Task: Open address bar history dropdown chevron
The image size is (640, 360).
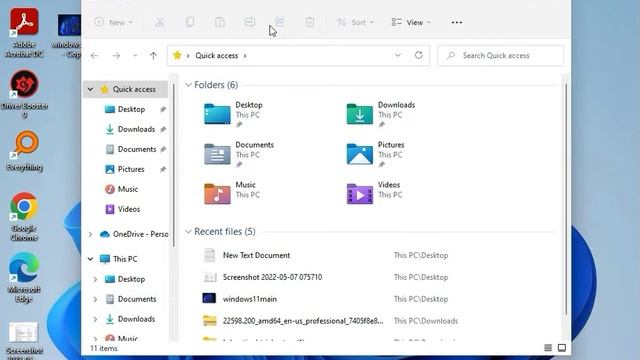Action: pos(398,55)
